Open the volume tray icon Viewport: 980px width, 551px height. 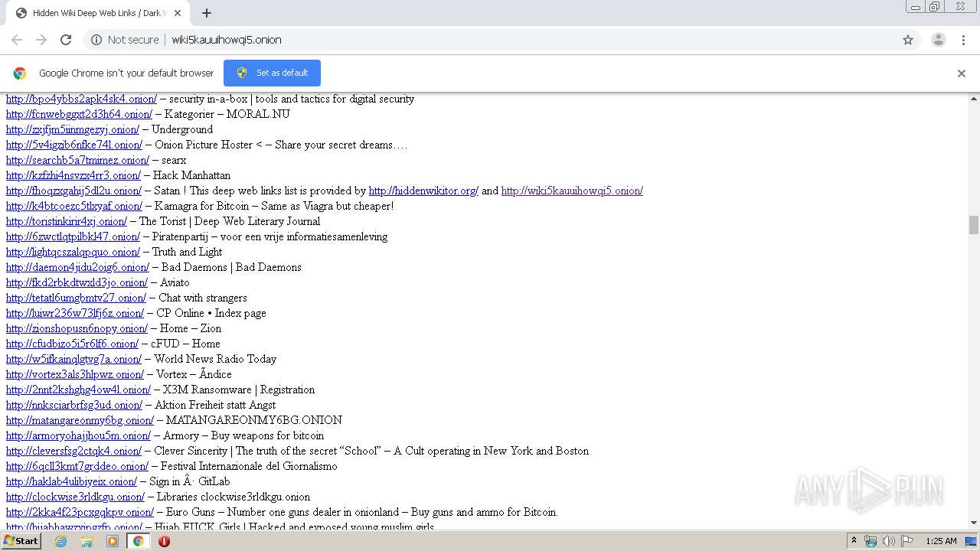(x=888, y=541)
